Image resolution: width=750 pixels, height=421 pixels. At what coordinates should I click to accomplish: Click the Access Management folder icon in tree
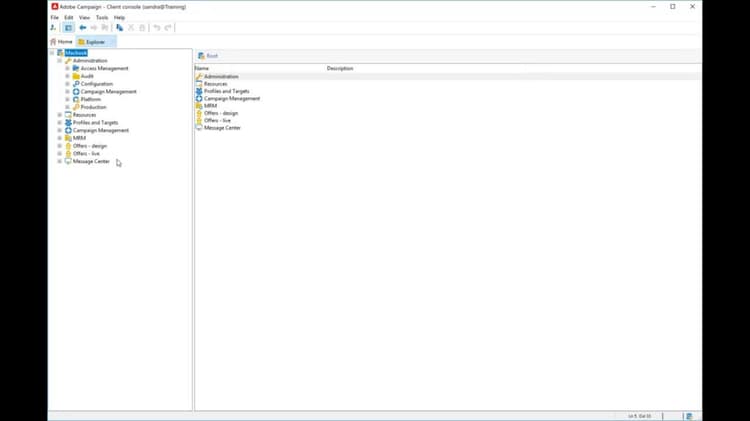click(x=76, y=68)
